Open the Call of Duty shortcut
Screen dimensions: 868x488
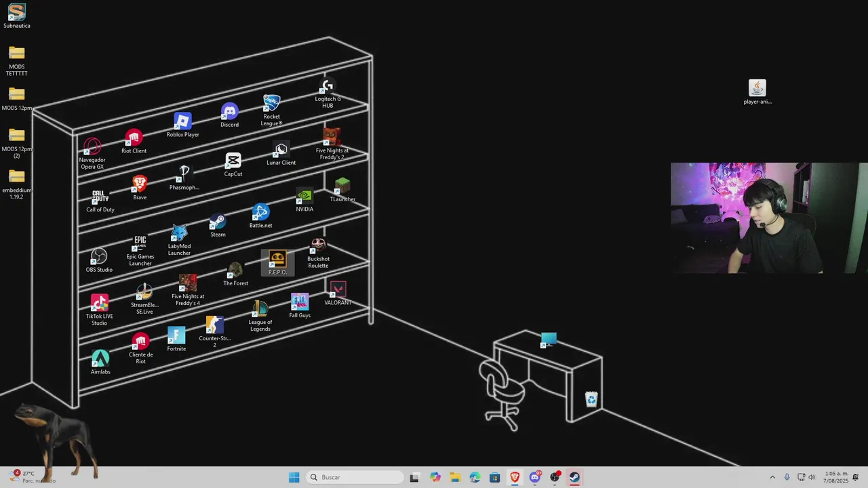[x=100, y=201]
